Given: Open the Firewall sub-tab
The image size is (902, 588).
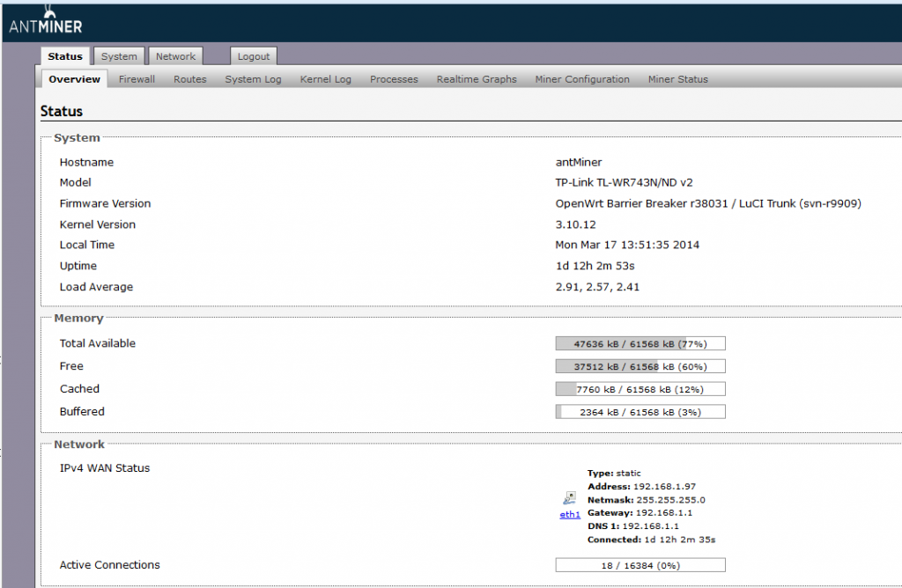Looking at the screenshot, I should point(137,79).
